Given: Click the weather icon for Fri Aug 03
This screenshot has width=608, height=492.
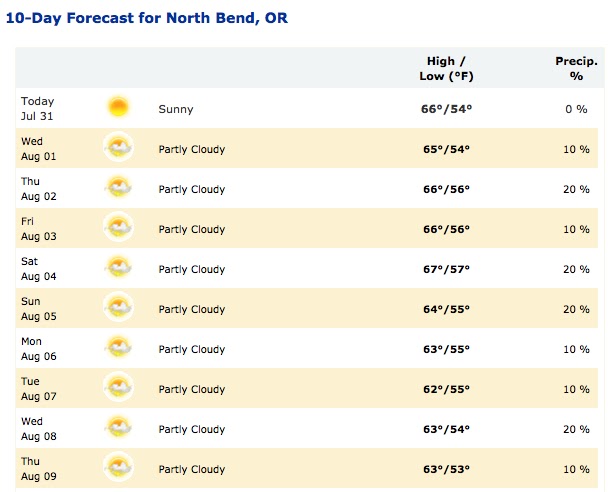Looking at the screenshot, I should coord(118,227).
